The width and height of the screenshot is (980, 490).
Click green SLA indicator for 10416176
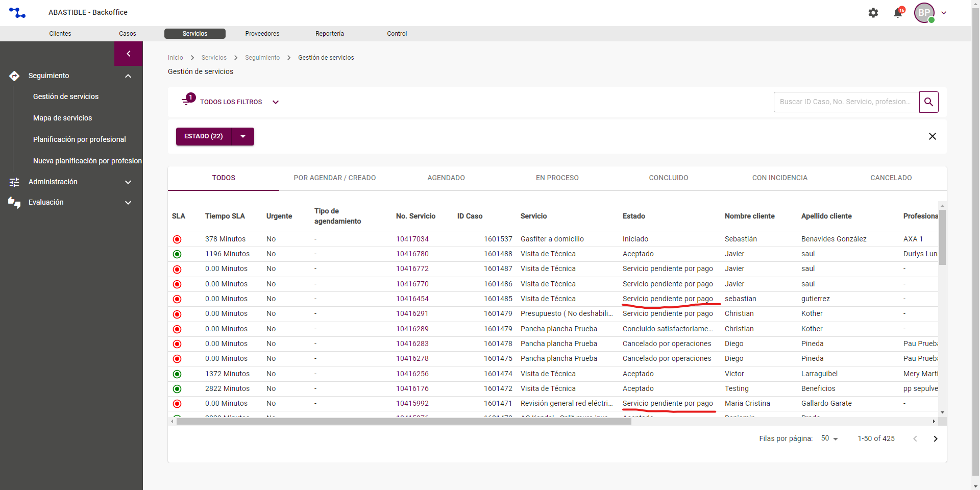point(177,389)
